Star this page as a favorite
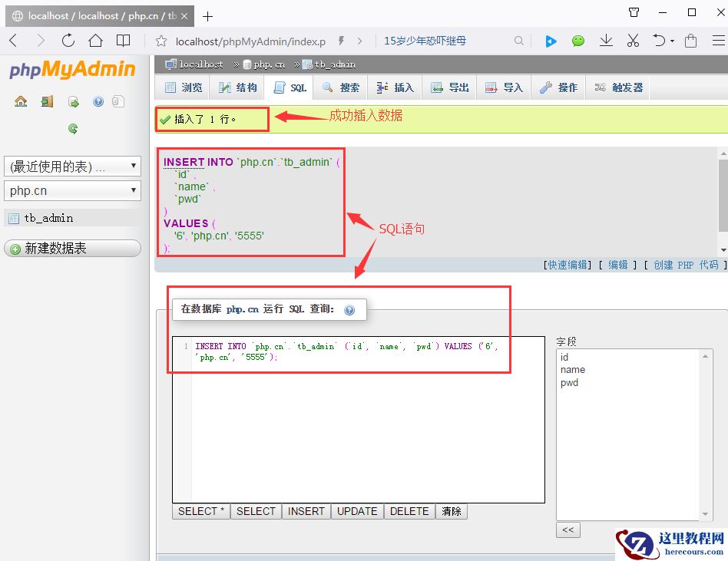 (161, 41)
